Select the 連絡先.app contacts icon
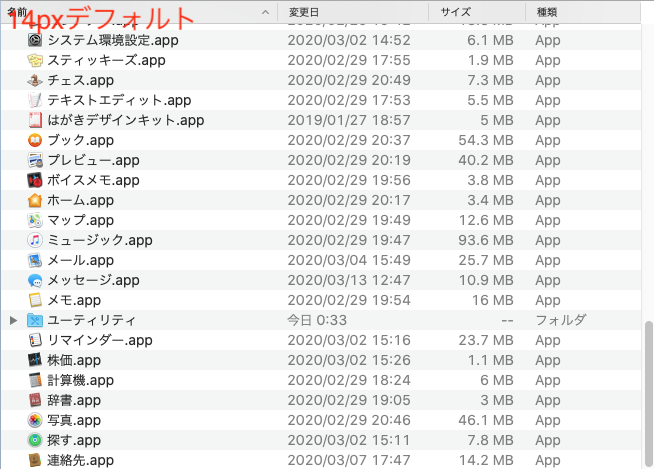Viewport: 654px width, 469px height. [35, 460]
